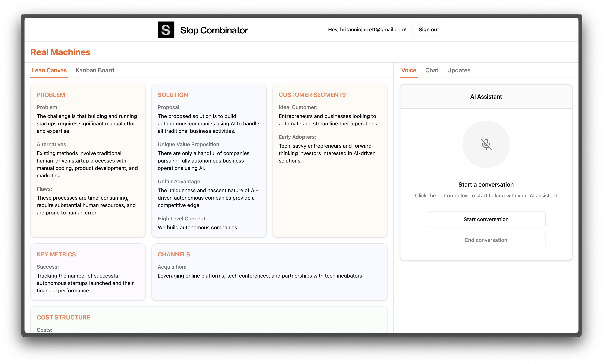The width and height of the screenshot is (603, 364).
Task: Click the muted microphone icon
Action: (x=486, y=144)
